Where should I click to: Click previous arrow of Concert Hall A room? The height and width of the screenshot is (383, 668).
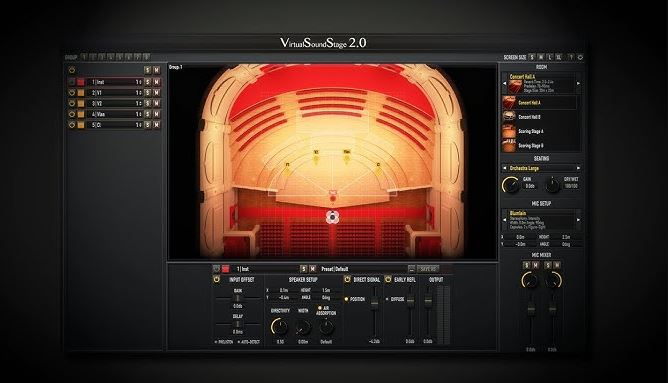pos(504,84)
